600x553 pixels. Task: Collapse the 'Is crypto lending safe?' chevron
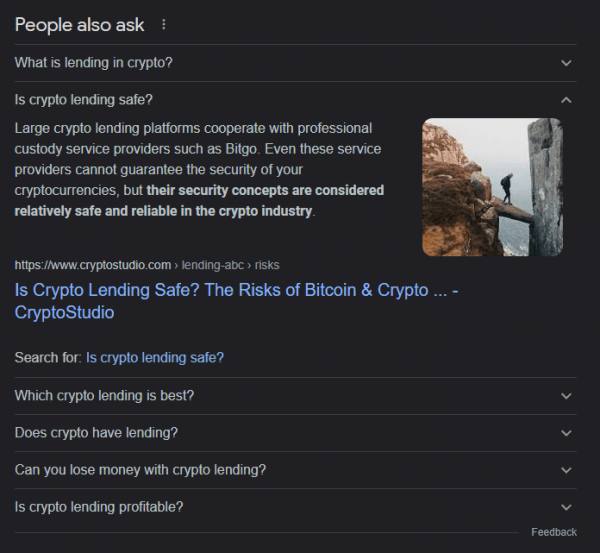tap(566, 100)
